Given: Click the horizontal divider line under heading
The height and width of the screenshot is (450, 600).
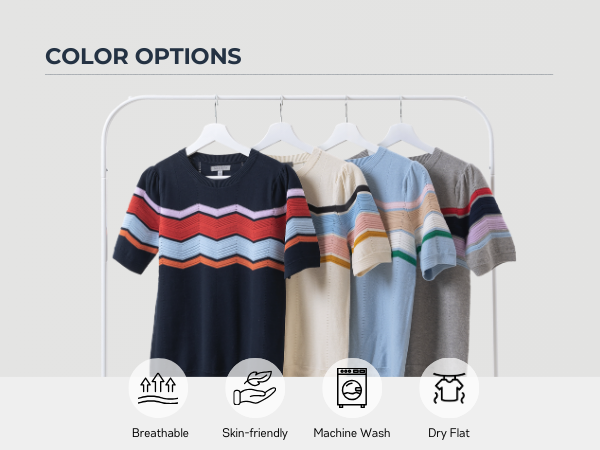Looking at the screenshot, I should tap(299, 74).
